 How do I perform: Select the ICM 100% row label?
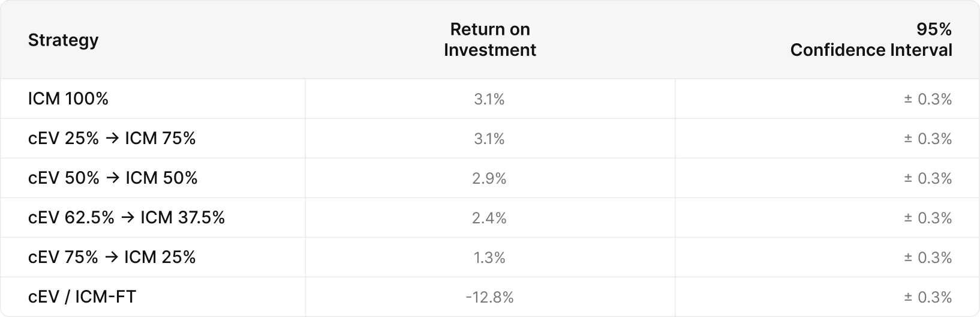[68, 98]
